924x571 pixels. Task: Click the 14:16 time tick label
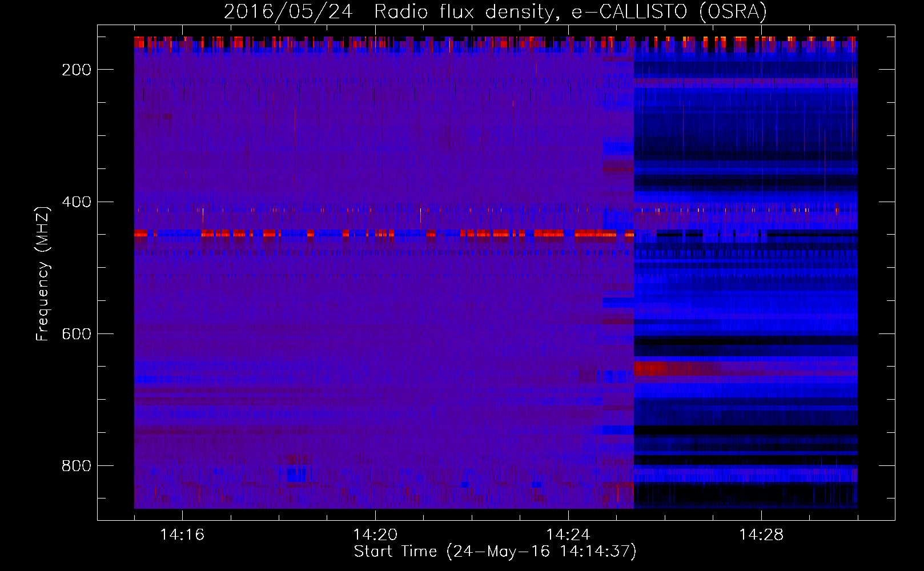click(x=182, y=535)
